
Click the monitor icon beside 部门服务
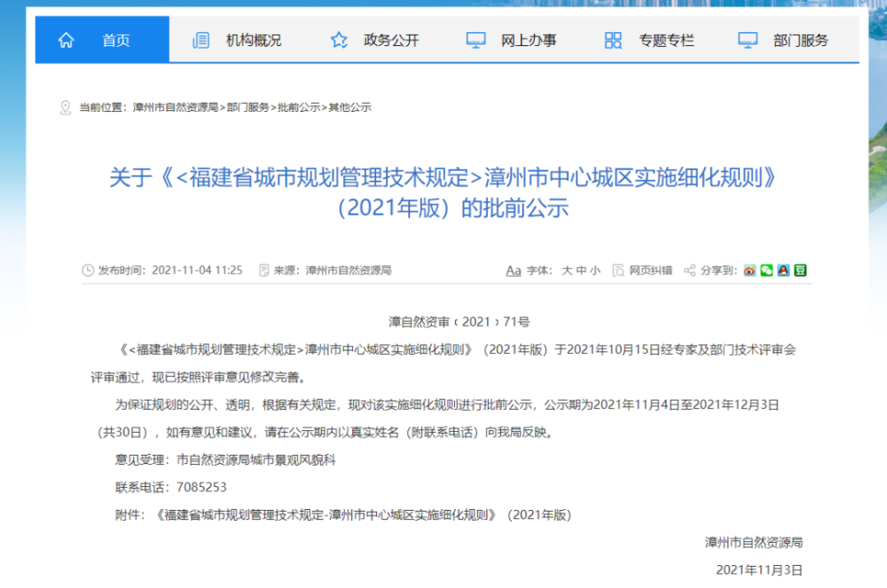(x=748, y=40)
